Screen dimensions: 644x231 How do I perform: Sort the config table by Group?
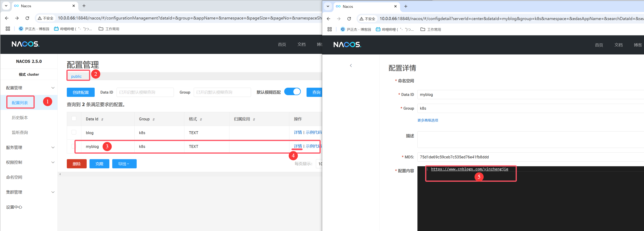click(153, 119)
